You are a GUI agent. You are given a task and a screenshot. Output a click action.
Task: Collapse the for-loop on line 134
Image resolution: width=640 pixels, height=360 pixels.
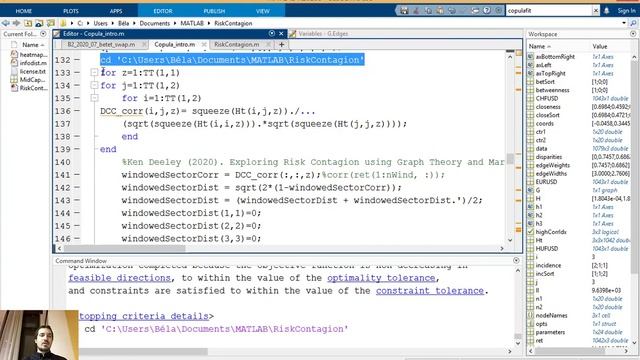(94, 85)
